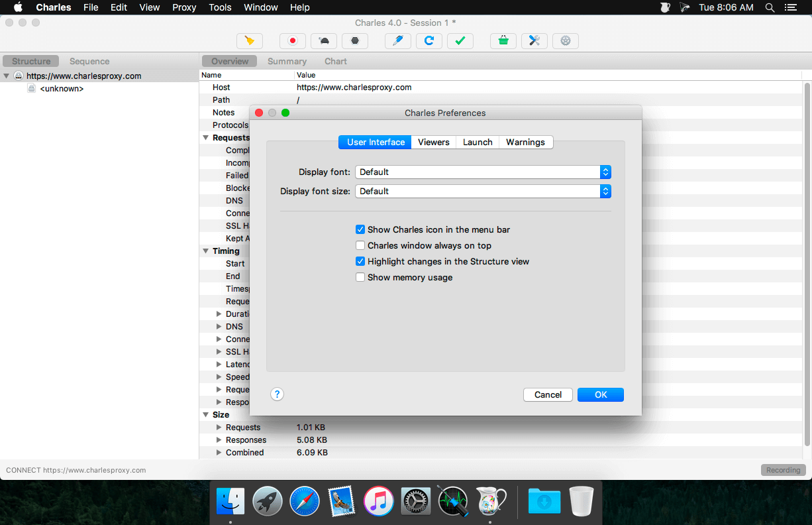Click the blue Repeat arrow icon
812x525 pixels.
pos(429,41)
